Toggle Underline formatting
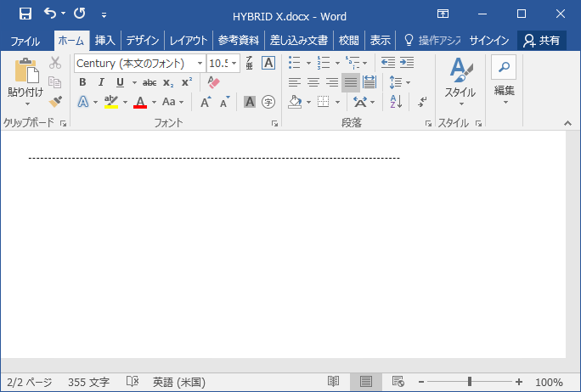 [x=120, y=82]
